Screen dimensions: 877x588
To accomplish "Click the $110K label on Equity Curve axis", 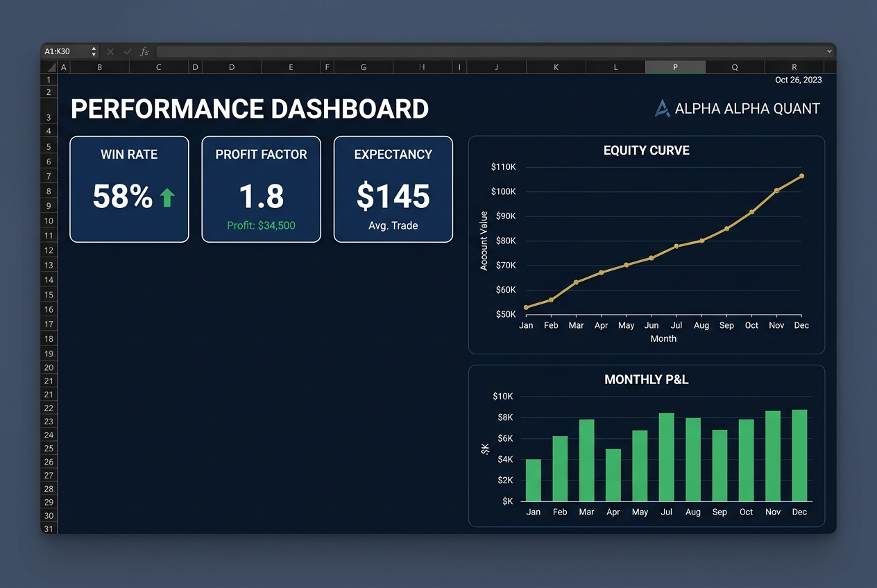I will (503, 167).
